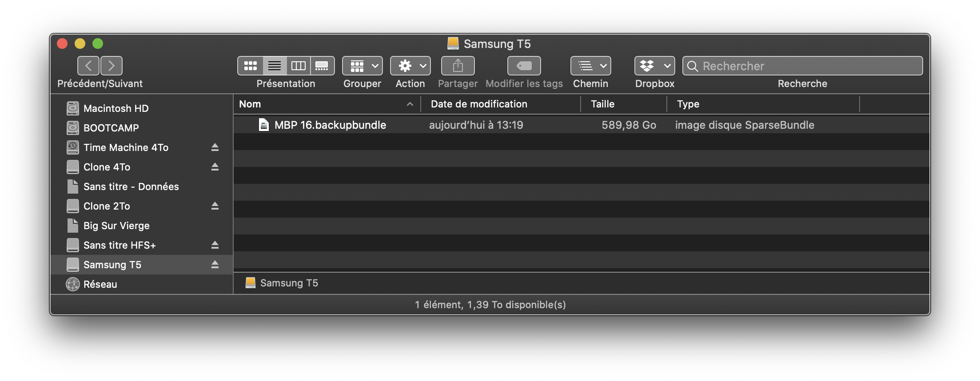The height and width of the screenshot is (381, 980).
Task: Select Big Sur Vierge in sidebar
Action: click(x=142, y=226)
